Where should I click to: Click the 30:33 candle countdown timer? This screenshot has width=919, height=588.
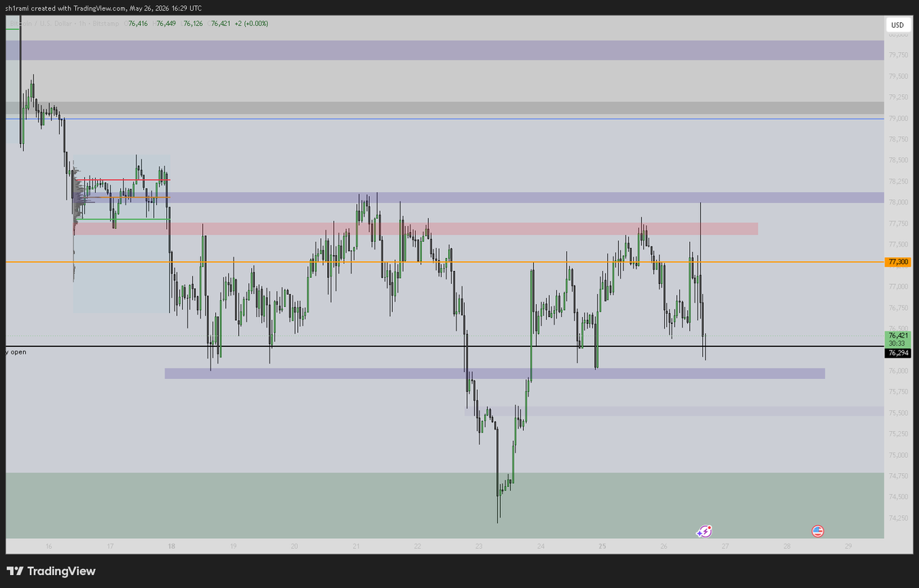[898, 344]
